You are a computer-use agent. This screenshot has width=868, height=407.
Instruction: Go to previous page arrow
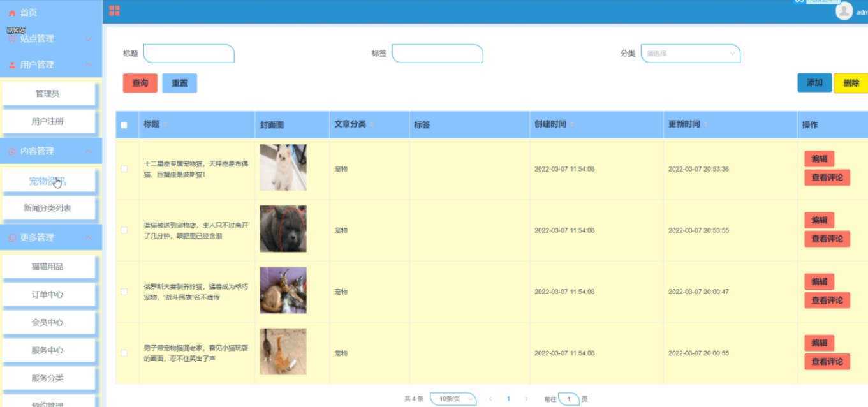coord(490,399)
